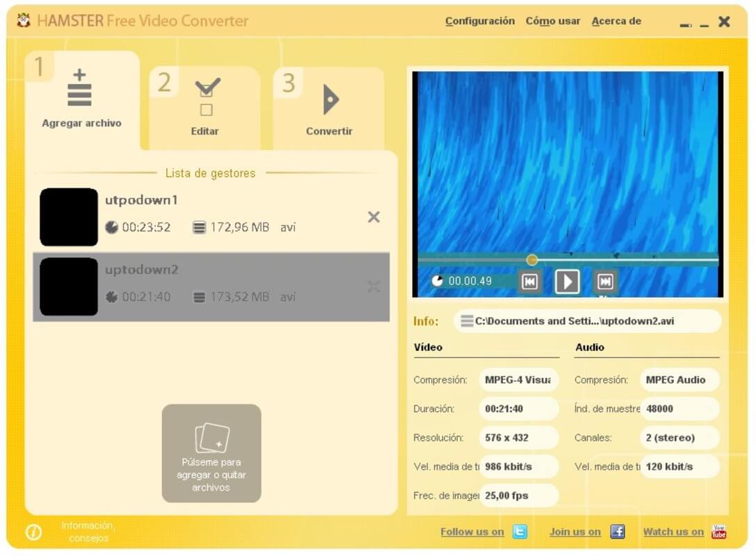
Task: Click the 172,96 MB file size text
Action: tap(240, 227)
